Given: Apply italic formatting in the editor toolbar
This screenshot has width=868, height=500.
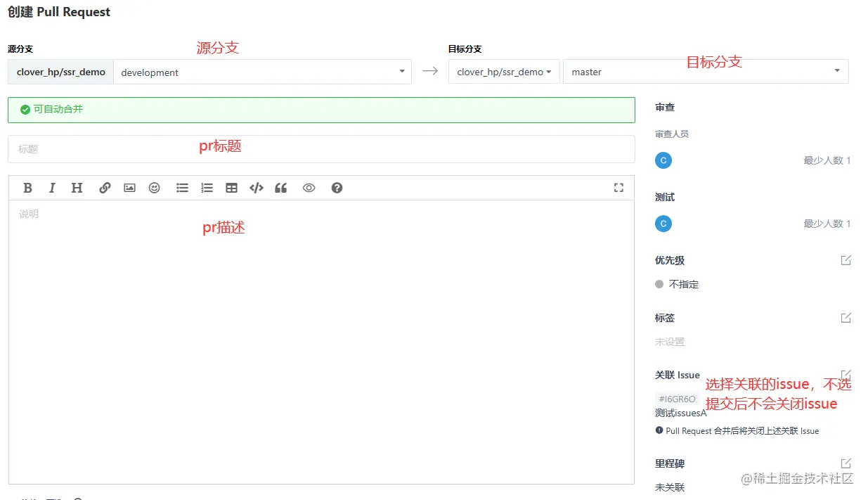Looking at the screenshot, I should tap(52, 188).
